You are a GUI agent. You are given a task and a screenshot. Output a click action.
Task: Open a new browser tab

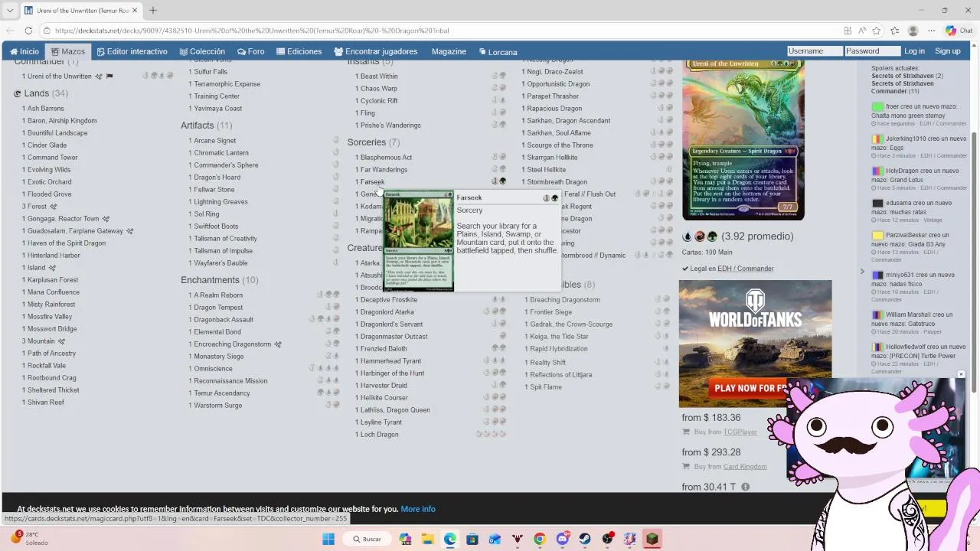(x=152, y=11)
